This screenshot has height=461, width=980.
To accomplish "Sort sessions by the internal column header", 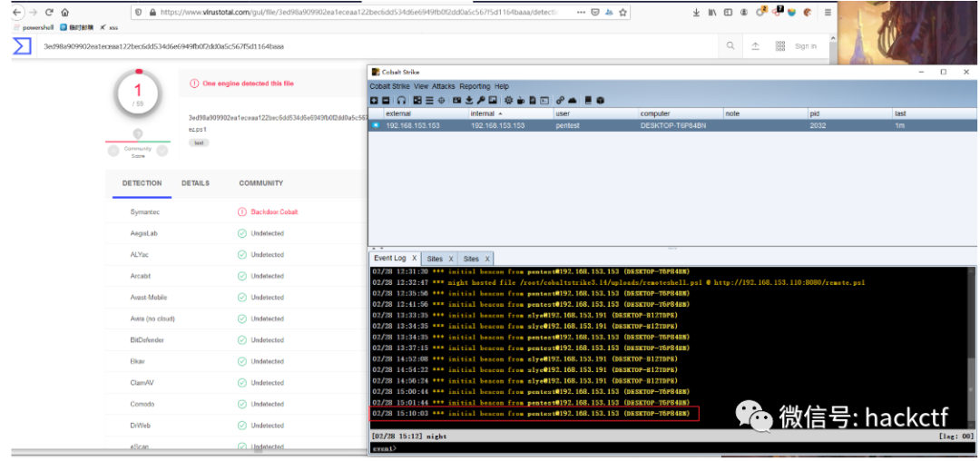I will [483, 113].
